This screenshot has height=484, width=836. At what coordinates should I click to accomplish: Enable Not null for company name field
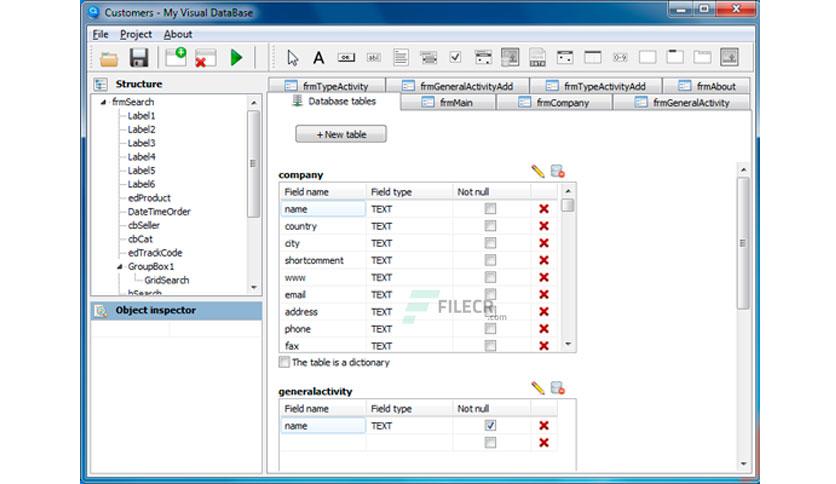[x=491, y=208]
